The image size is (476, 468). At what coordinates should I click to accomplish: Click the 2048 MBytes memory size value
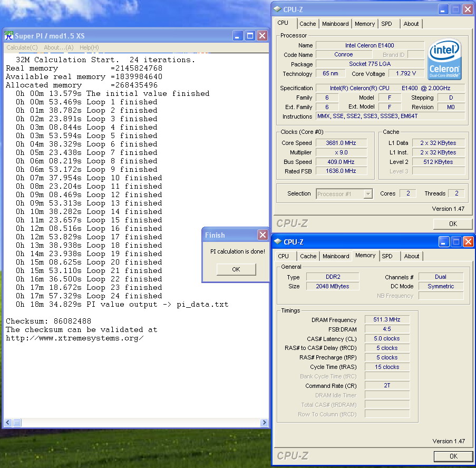(x=333, y=286)
